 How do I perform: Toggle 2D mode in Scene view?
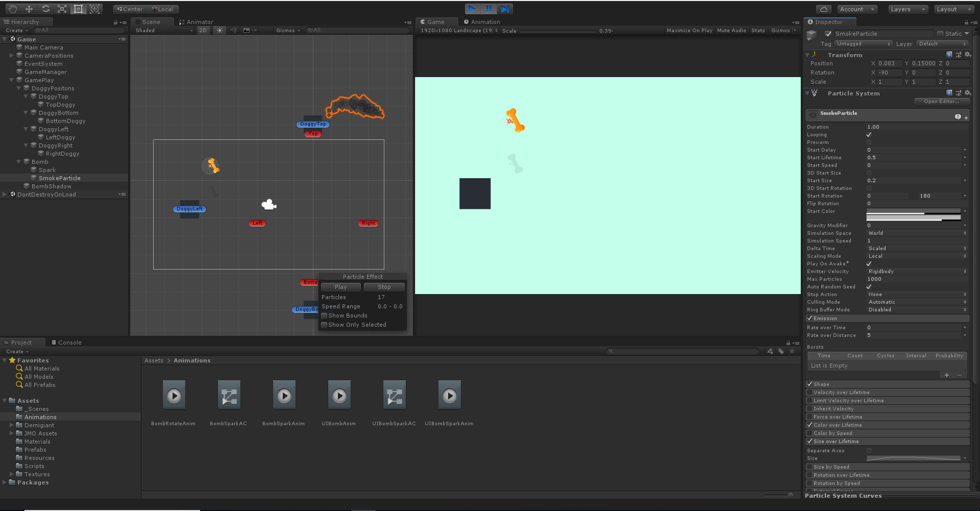click(203, 30)
